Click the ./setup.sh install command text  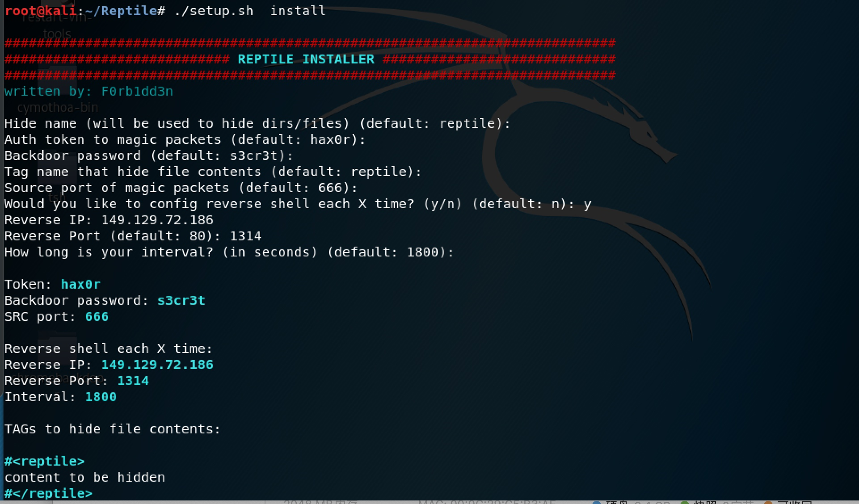tap(249, 11)
